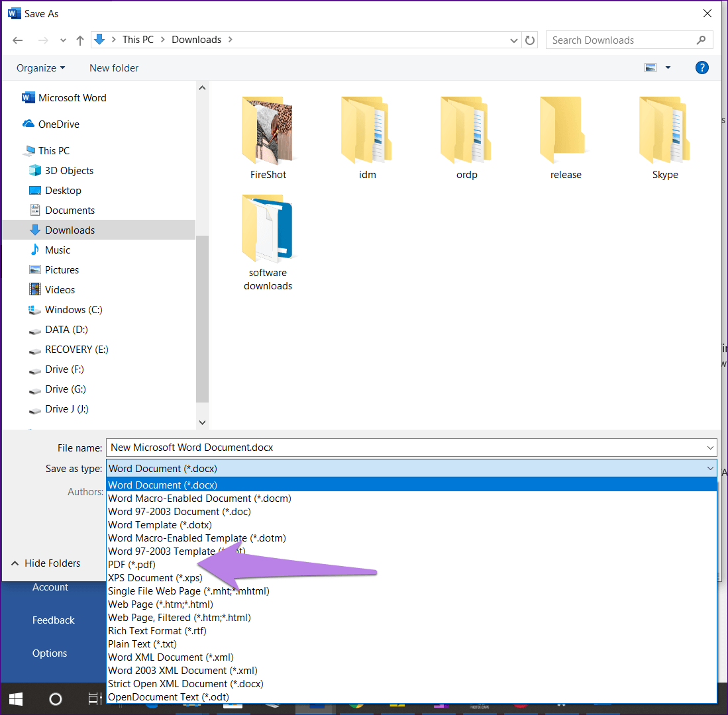Viewport: 728px width, 715px height.
Task: Open Account in Word backstage
Action: pos(50,587)
